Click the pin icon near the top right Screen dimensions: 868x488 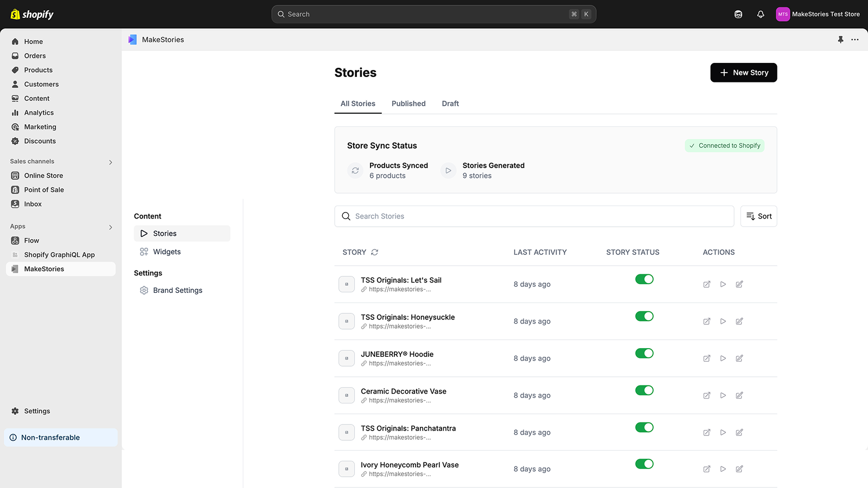tap(840, 39)
